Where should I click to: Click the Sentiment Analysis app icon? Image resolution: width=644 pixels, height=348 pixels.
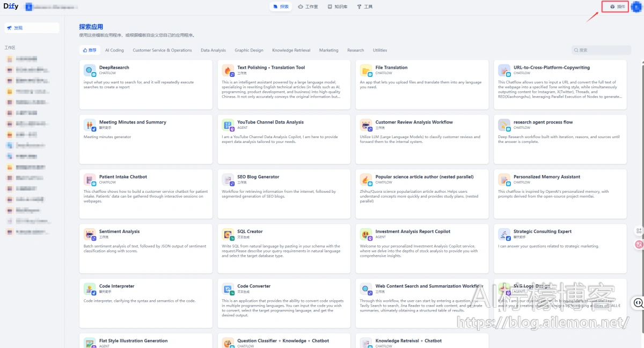(x=90, y=235)
